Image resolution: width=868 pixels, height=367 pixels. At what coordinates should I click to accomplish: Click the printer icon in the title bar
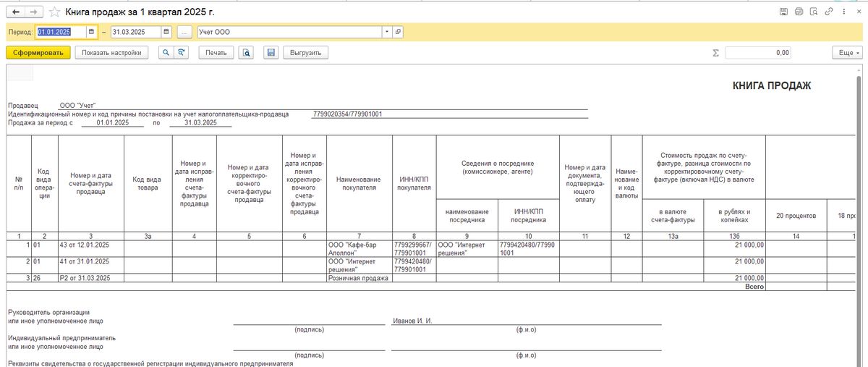(x=799, y=12)
